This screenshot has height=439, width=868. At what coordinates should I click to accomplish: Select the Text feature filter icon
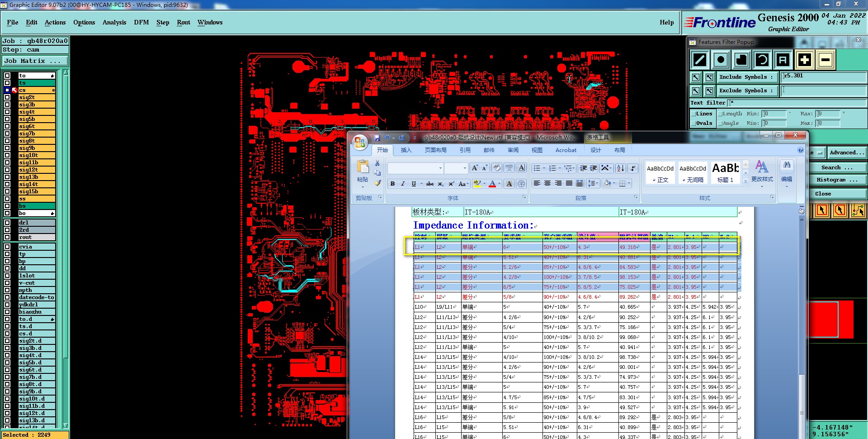tap(783, 60)
